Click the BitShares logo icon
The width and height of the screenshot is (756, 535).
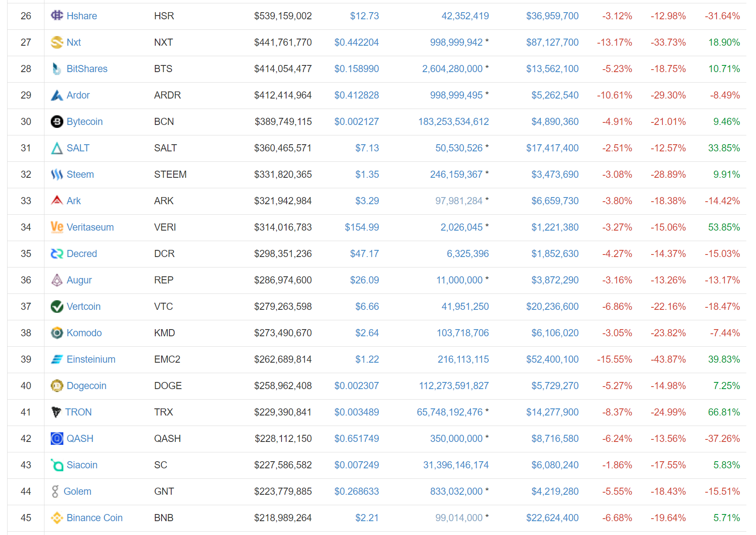(57, 69)
